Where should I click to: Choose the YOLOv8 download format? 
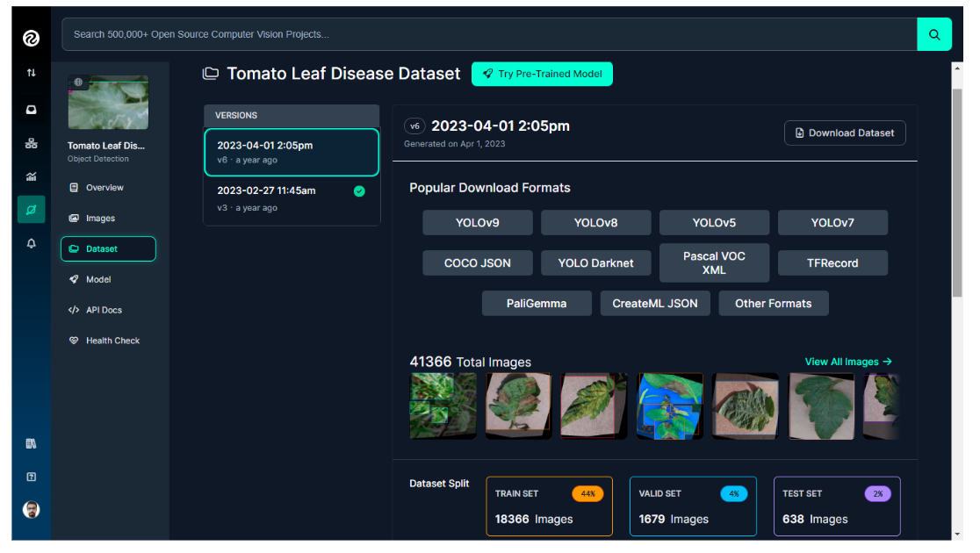(x=595, y=223)
